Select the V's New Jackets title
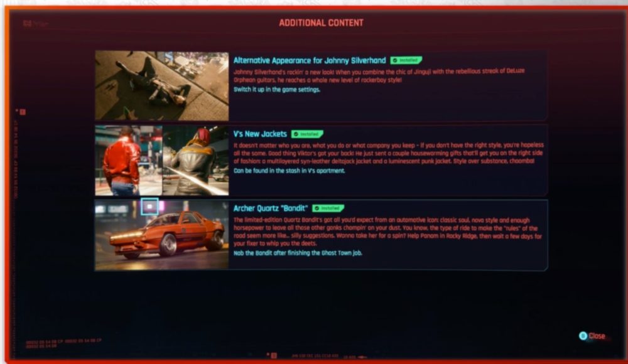 (260, 134)
